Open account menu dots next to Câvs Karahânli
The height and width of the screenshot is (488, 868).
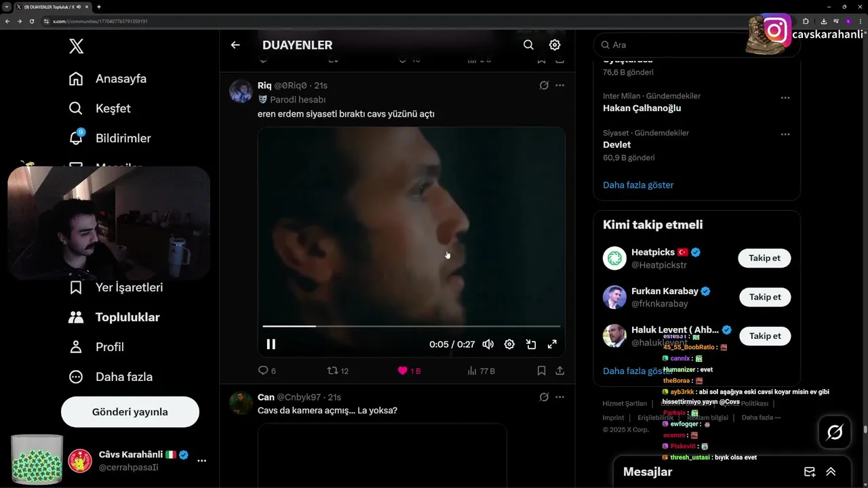pos(201,461)
